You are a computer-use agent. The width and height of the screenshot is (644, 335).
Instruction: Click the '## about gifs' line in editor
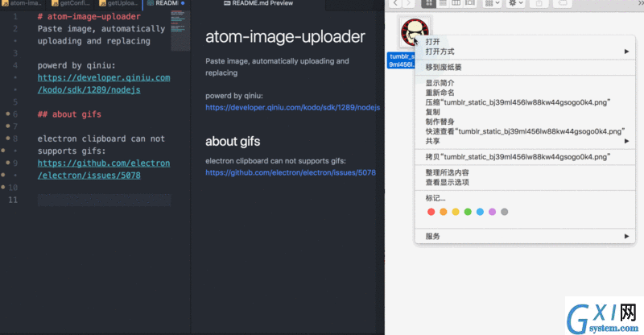69,114
